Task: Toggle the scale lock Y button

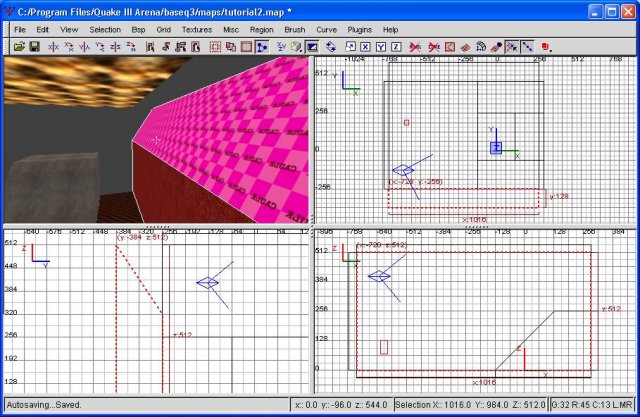Action: tap(381, 47)
